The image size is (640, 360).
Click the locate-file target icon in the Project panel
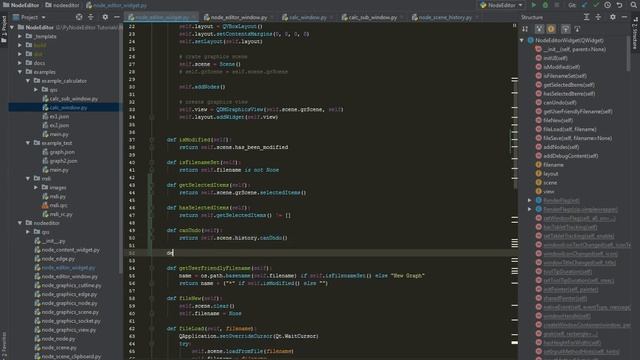79,17
